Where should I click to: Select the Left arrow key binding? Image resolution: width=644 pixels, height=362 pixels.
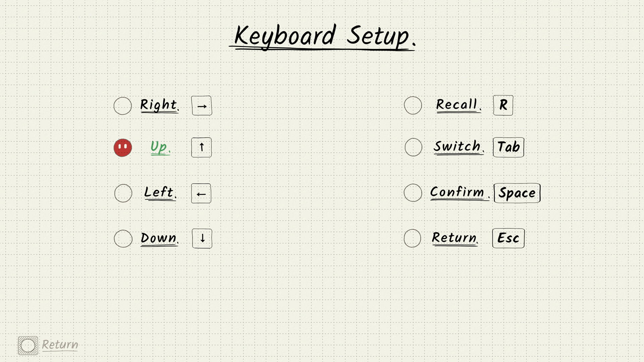(x=201, y=193)
